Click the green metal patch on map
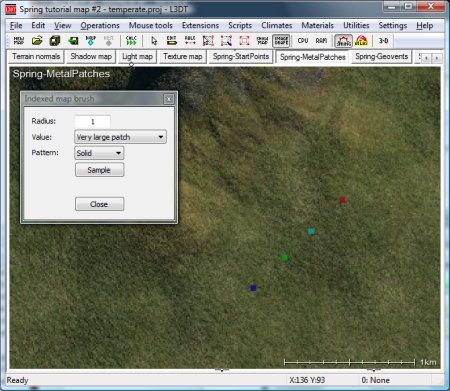The width and height of the screenshot is (450, 391). click(x=285, y=257)
